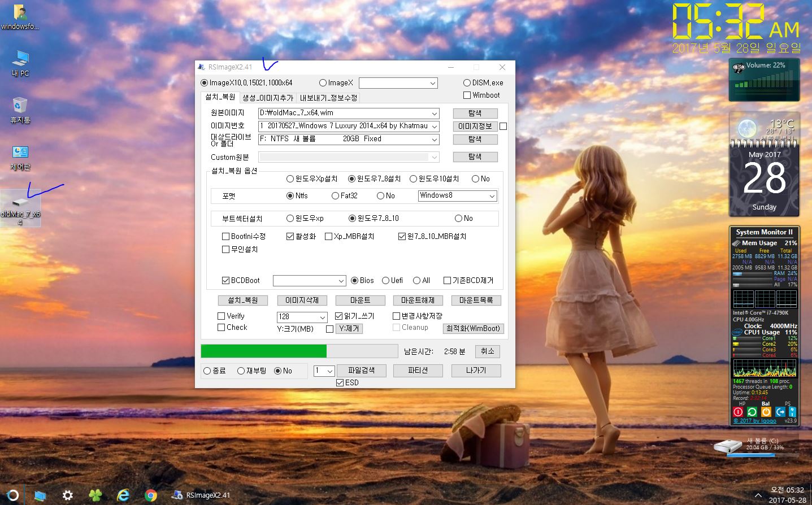Open the 제어판 control panel icon
This screenshot has height=505, width=812.
tap(20, 158)
